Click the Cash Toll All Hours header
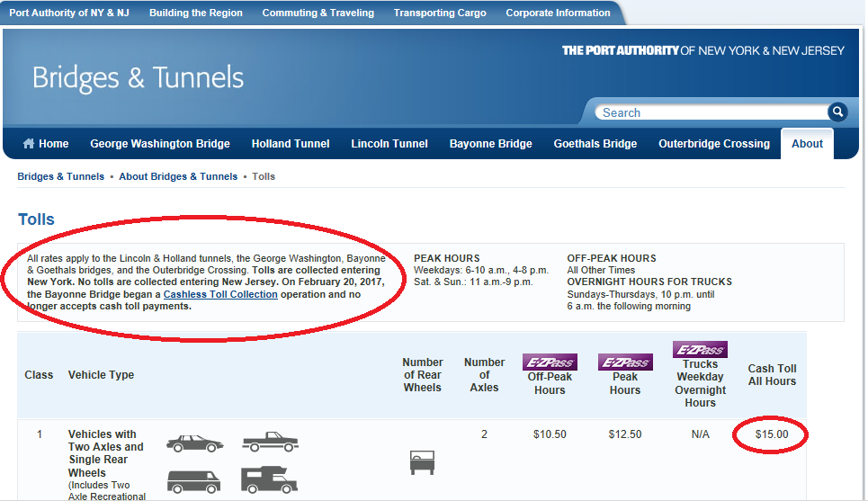The image size is (868, 501). tap(772, 375)
